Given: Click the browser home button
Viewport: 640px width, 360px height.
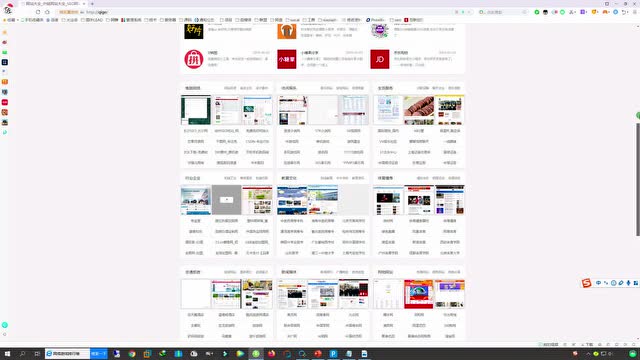Looking at the screenshot, I should [47, 12].
